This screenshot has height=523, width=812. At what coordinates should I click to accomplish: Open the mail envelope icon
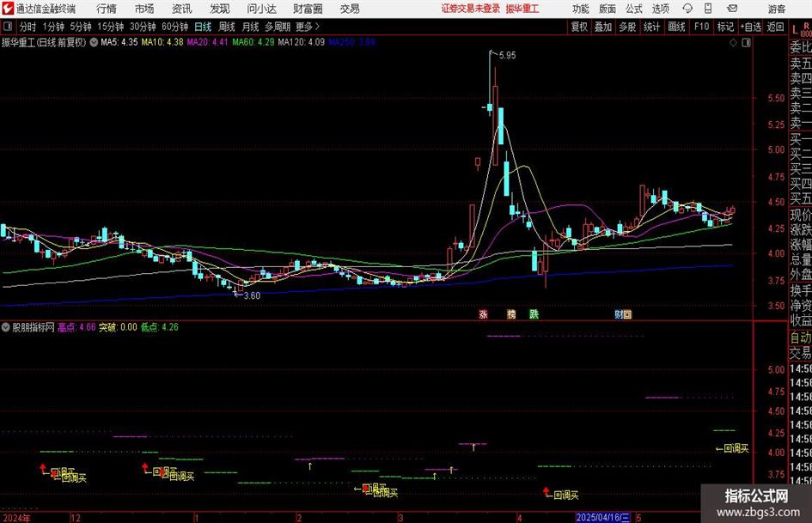(732, 9)
